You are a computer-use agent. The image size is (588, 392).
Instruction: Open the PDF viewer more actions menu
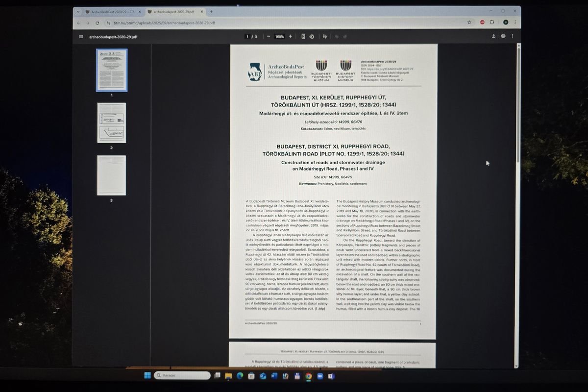coord(513,36)
